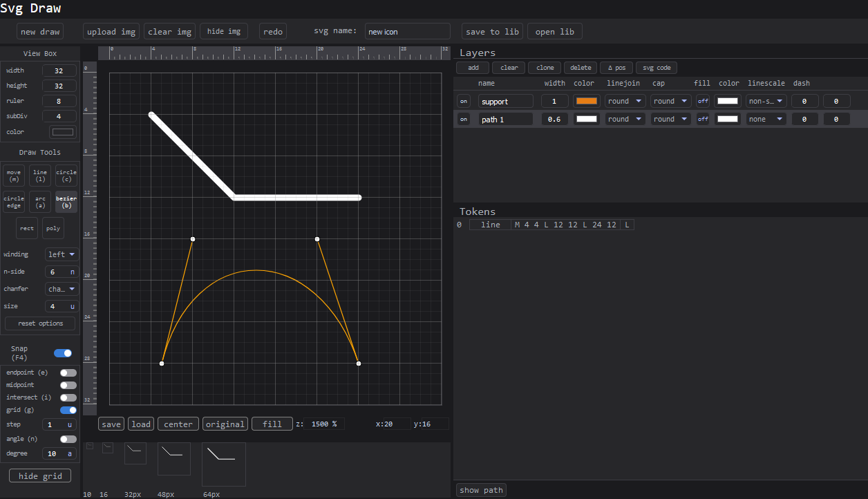Open the winding dropdown set to left
The image size is (868, 499).
(62, 254)
